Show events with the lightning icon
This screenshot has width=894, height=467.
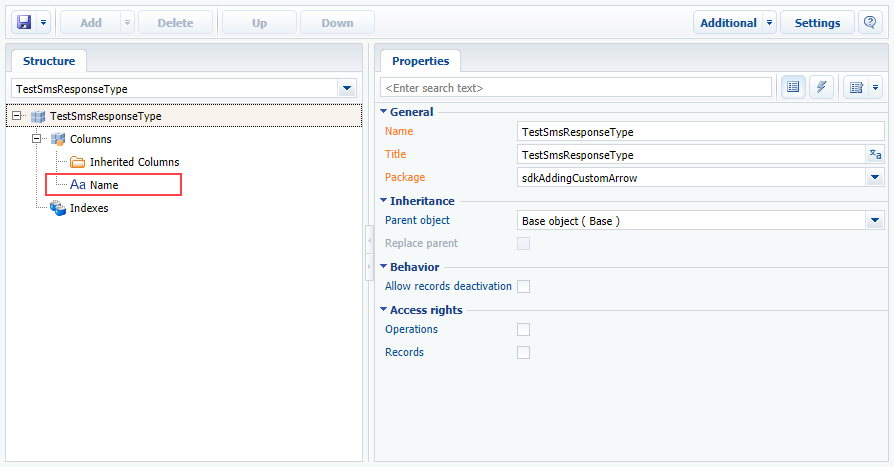click(822, 87)
